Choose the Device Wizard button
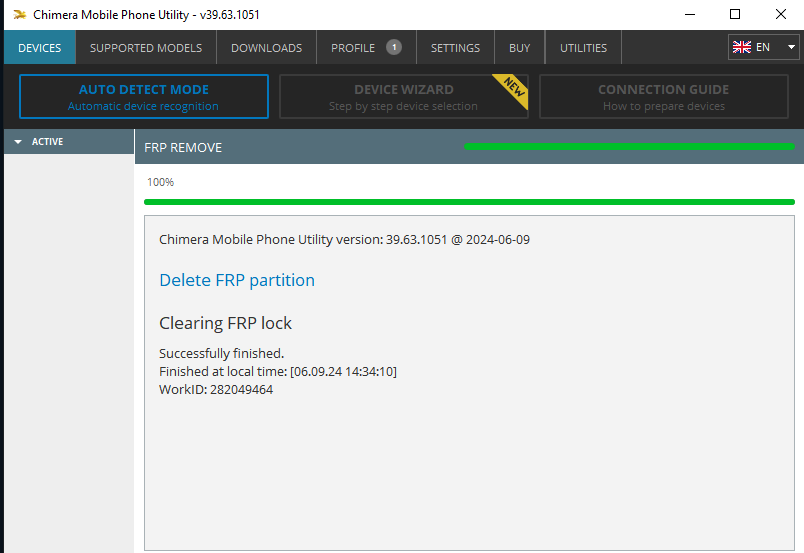Screen dimensions: 804x553 404,96
